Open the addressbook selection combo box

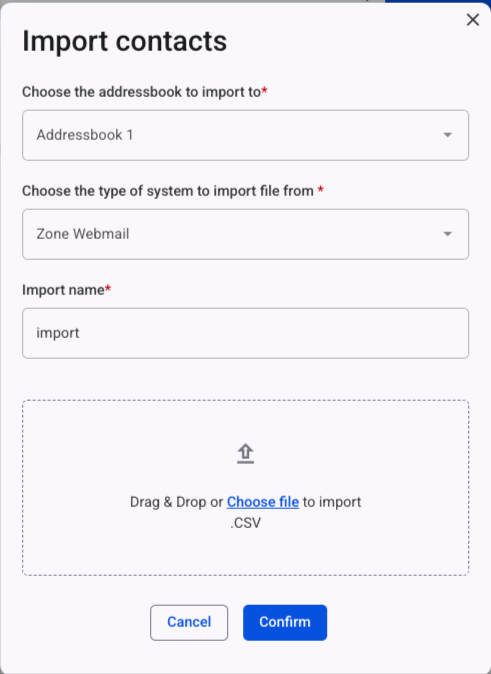click(x=246, y=135)
